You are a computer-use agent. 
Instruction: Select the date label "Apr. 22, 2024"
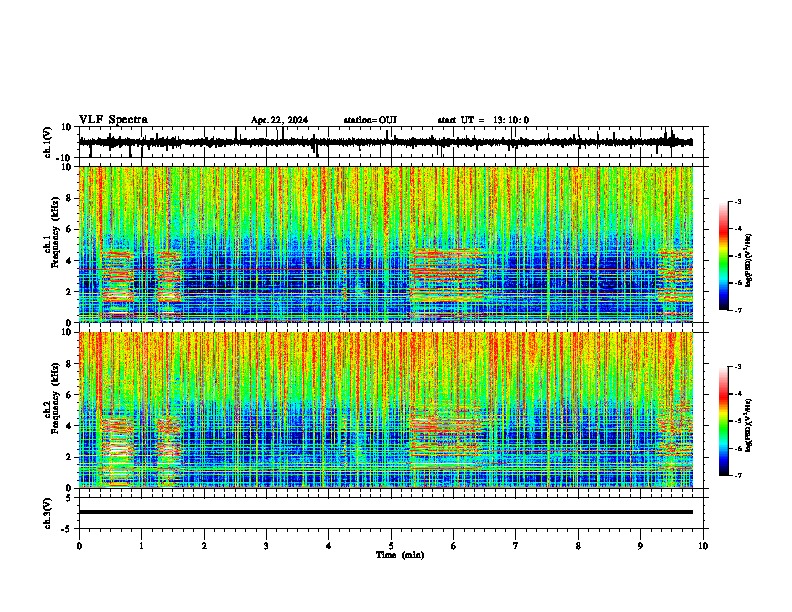click(279, 120)
